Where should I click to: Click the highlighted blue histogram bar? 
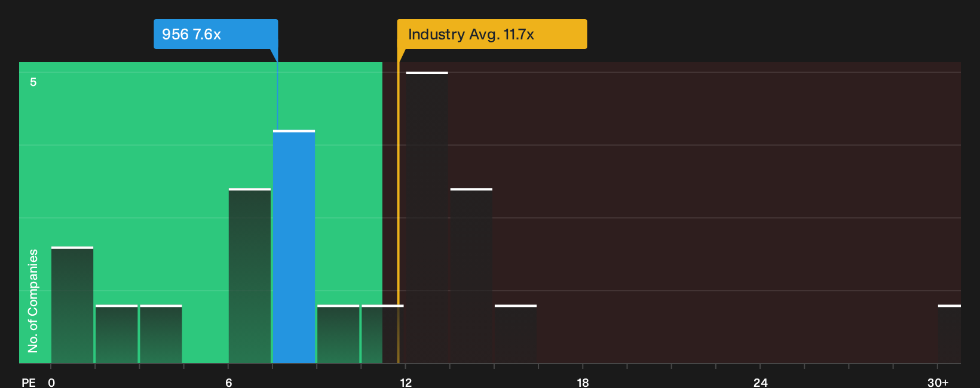(294, 247)
